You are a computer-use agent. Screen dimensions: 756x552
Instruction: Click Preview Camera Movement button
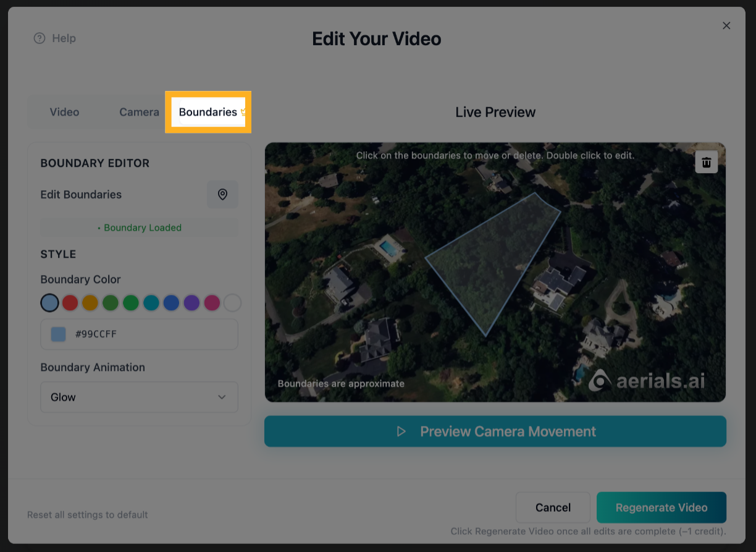[x=495, y=431]
